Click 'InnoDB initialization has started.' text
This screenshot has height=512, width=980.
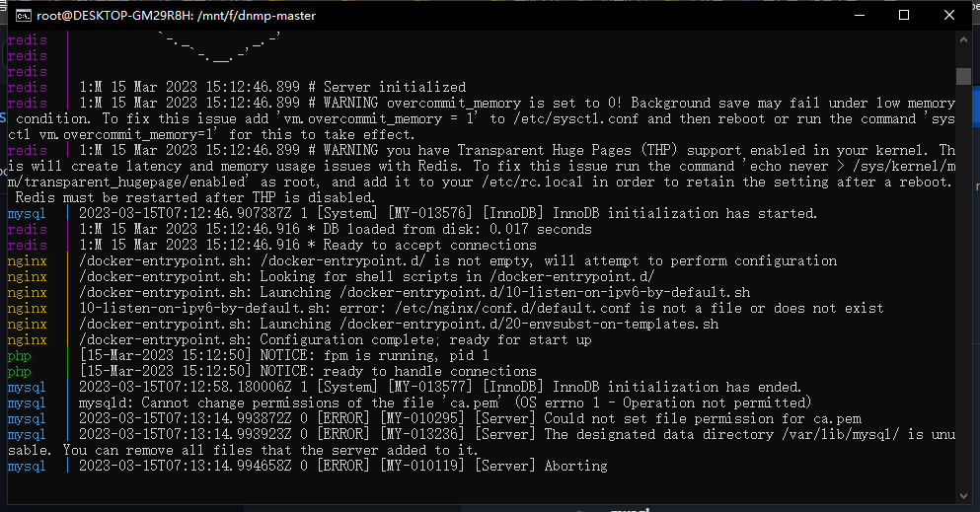[684, 213]
